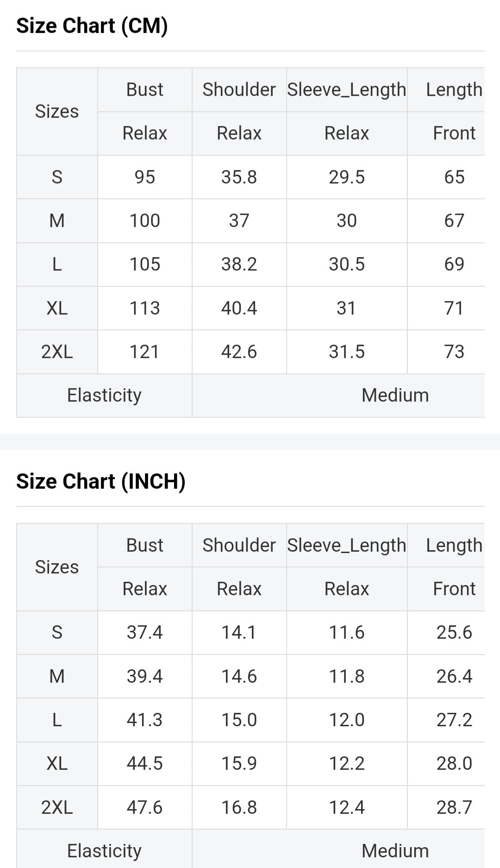
Task: Click the 35.8 shoulder value
Action: coord(239,177)
